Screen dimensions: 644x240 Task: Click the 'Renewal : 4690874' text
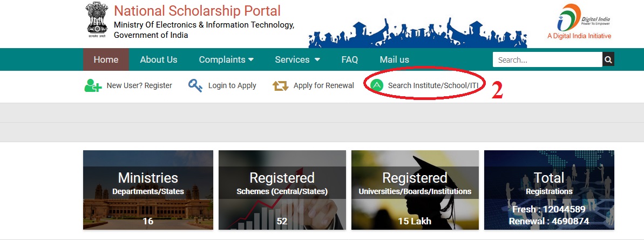(548, 222)
